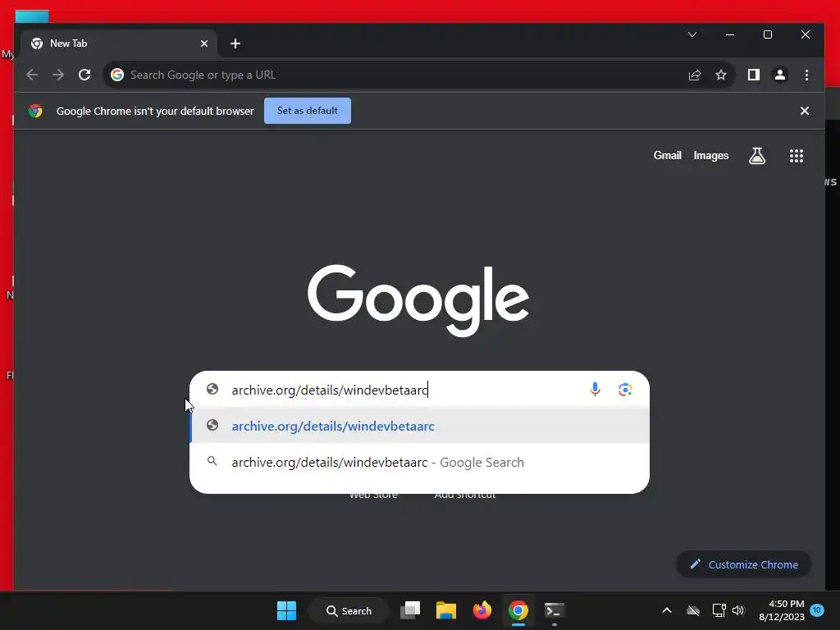The width and height of the screenshot is (840, 630).
Task: Close the New Tab tab
Action: pyautogui.click(x=204, y=43)
